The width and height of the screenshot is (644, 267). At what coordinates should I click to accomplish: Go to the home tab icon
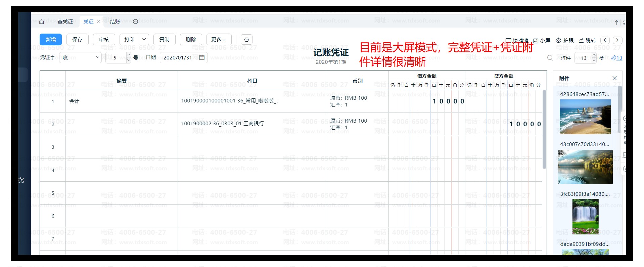[x=42, y=21]
